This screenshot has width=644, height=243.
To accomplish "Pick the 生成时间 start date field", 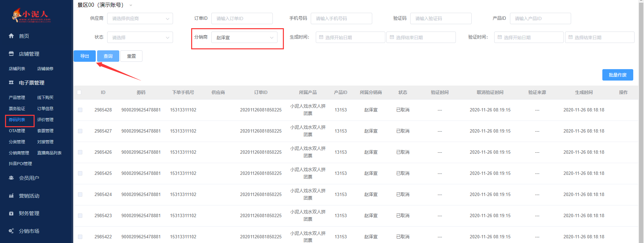I will click(350, 38).
